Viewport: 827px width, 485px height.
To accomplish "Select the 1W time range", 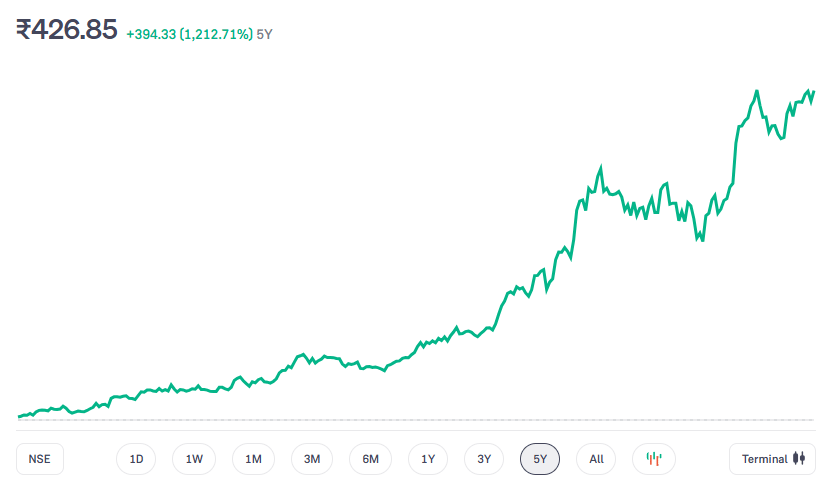I will [194, 459].
